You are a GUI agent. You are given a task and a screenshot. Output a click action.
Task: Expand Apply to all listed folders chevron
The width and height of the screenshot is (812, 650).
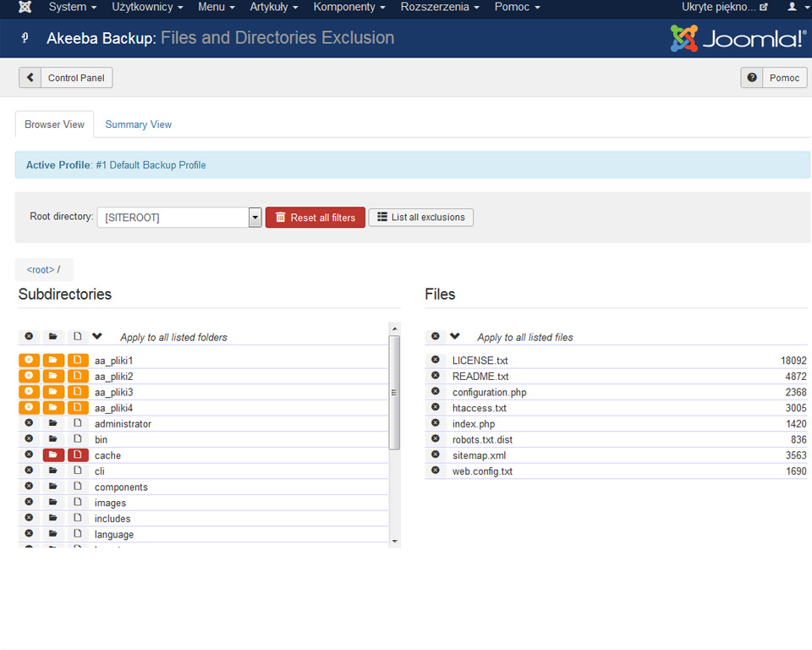coord(96,336)
